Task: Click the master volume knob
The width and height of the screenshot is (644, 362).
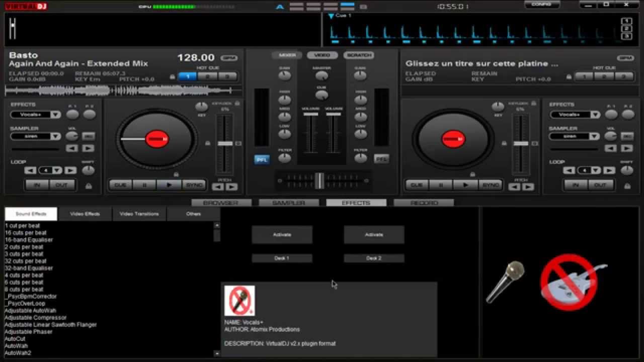Action: (321, 76)
